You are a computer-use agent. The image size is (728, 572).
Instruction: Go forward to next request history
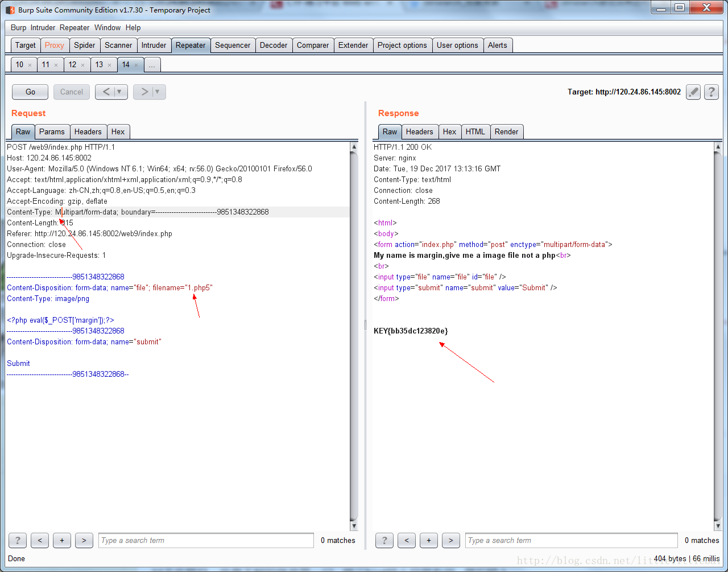(143, 92)
